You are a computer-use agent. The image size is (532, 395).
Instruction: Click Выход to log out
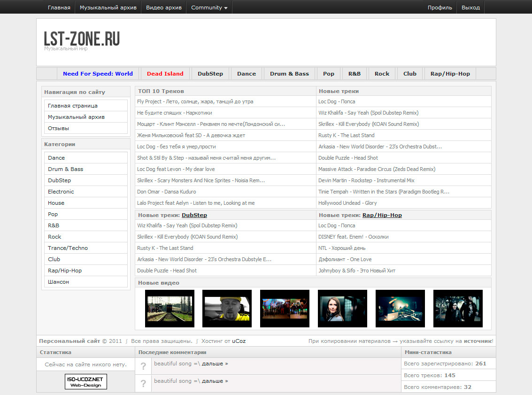click(x=470, y=8)
